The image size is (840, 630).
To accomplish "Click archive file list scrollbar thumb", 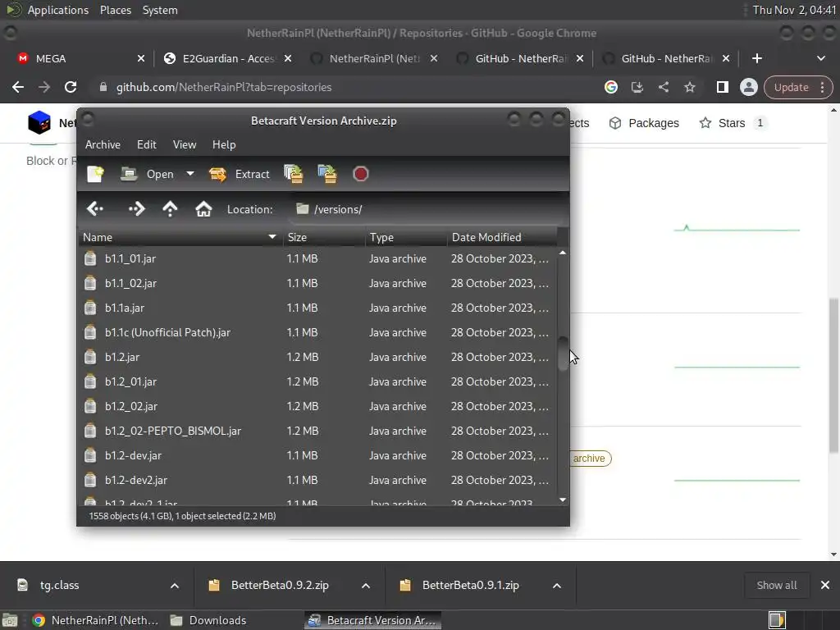I will coord(563,354).
